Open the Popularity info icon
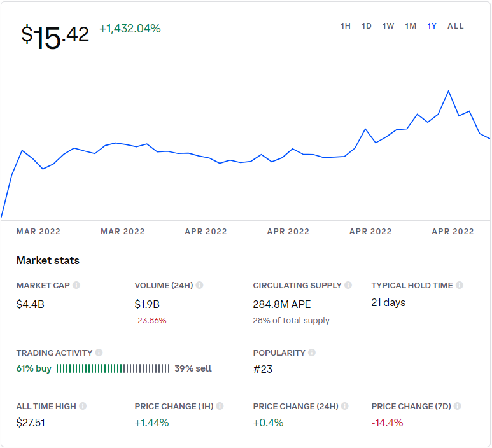492x448 pixels. (312, 353)
